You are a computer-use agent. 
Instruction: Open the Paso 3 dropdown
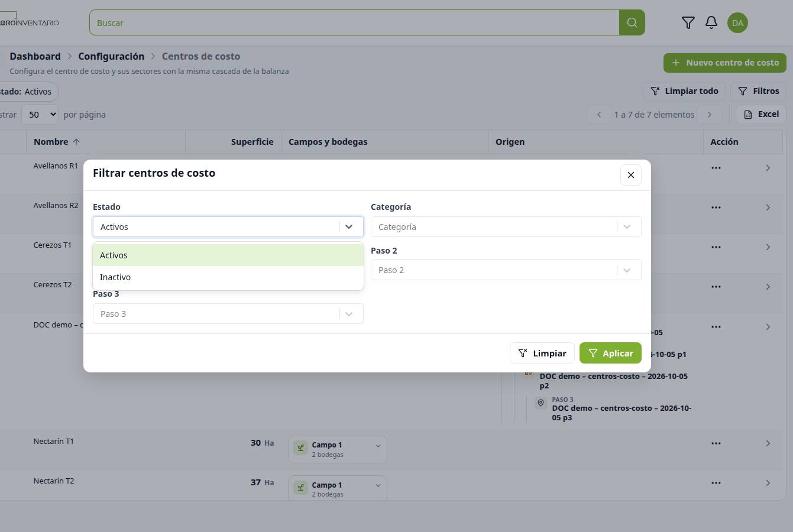[228, 314]
